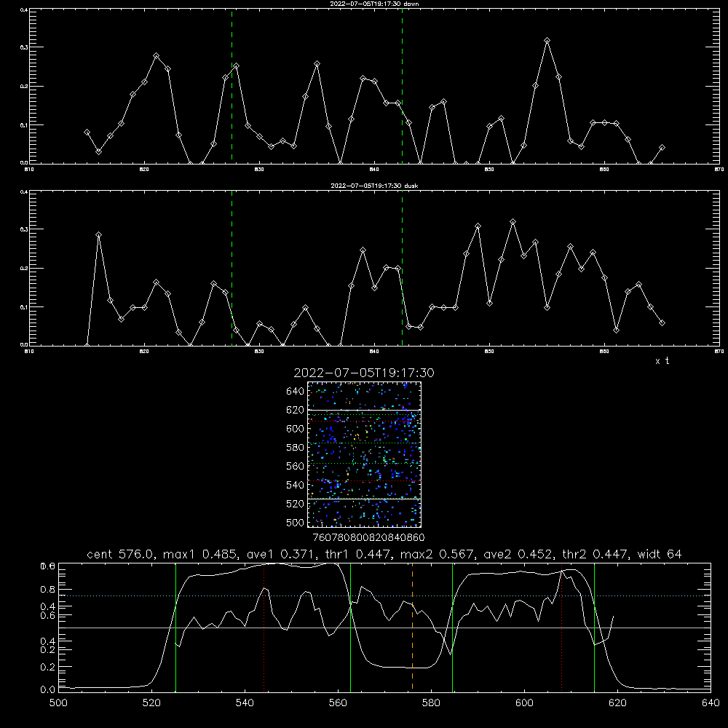728x728 pixels.
Task: Click the dawn plot peak diamond near 835
Action: 317,63
